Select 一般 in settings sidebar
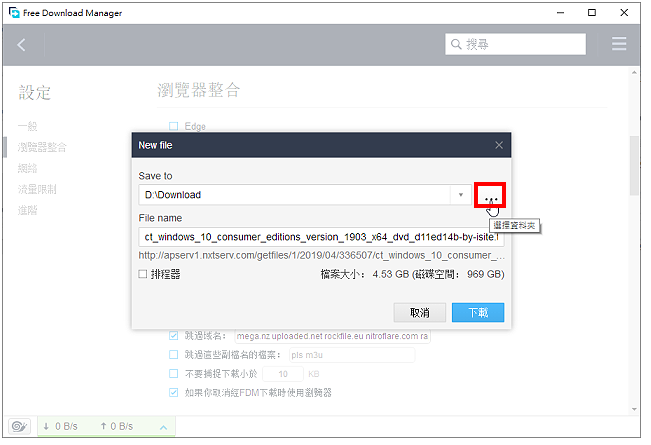Screen dimensions: 651x445 (x=27, y=126)
